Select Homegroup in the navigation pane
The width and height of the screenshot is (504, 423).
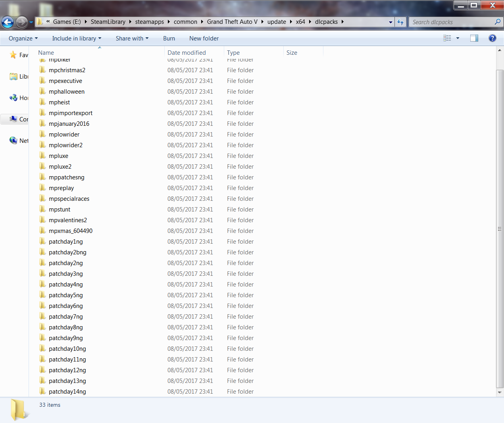pos(19,98)
